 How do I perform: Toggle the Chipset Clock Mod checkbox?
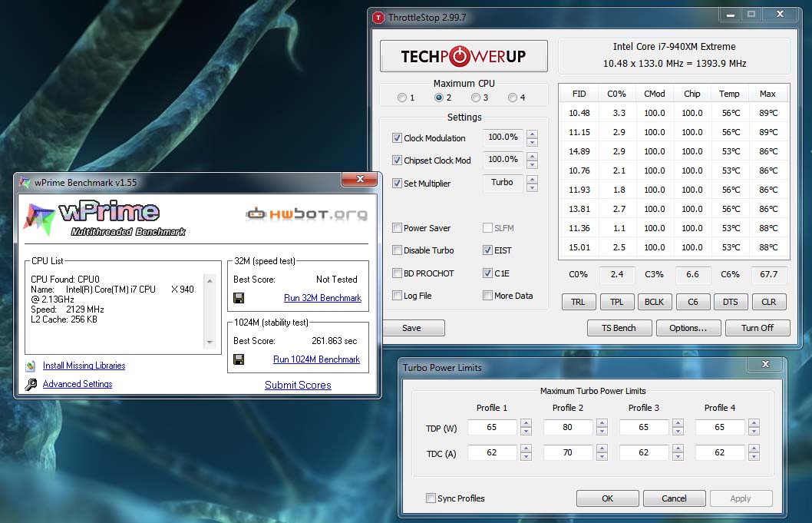click(397, 161)
